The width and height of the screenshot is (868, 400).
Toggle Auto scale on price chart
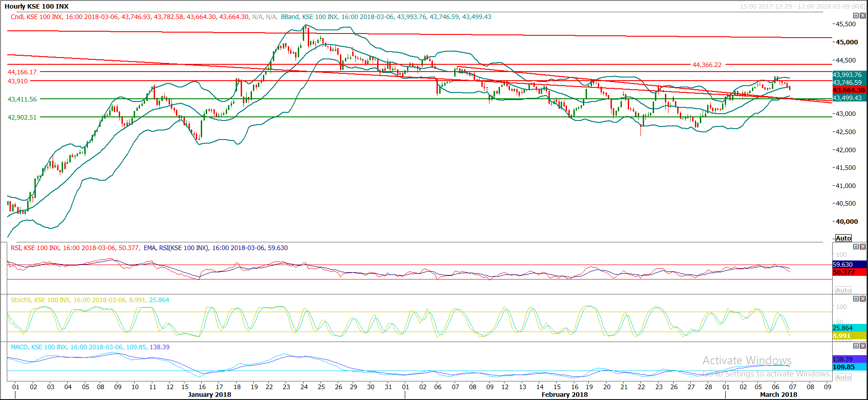[x=843, y=238]
